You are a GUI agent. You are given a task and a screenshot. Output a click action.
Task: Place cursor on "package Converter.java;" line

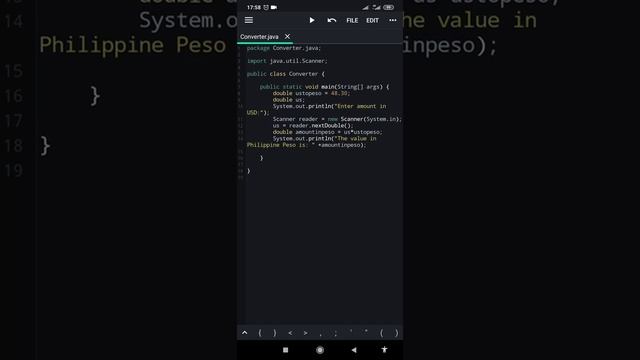(284, 48)
